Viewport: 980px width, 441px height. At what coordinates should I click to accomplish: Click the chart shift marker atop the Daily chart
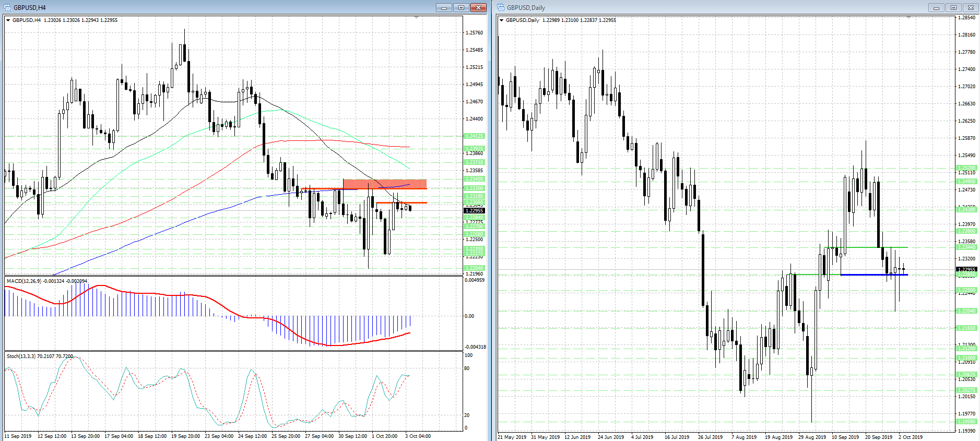click(x=909, y=18)
